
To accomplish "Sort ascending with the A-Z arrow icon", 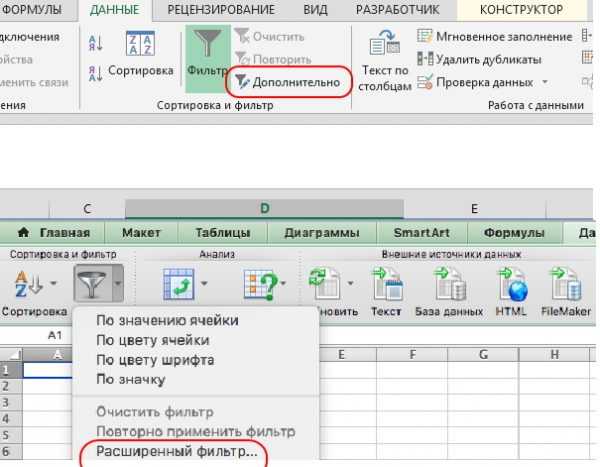I will (x=96, y=42).
